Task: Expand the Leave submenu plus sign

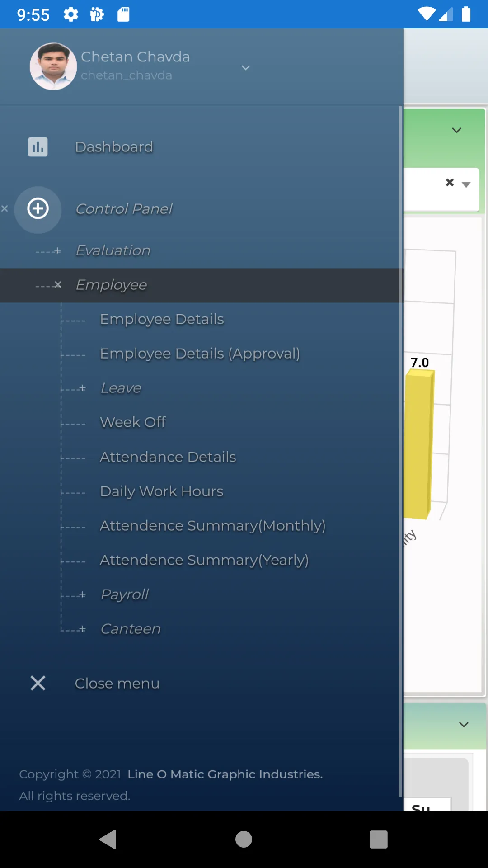Action: (82, 388)
